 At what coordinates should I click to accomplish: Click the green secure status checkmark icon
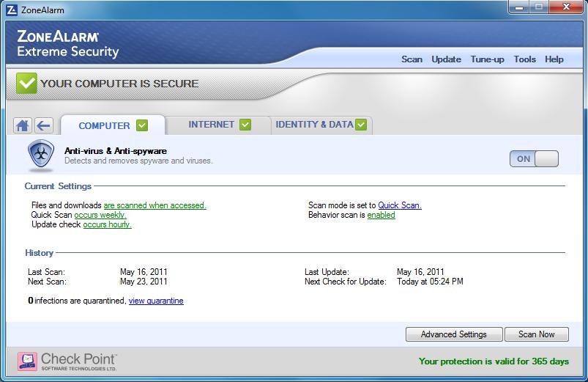pos(26,83)
